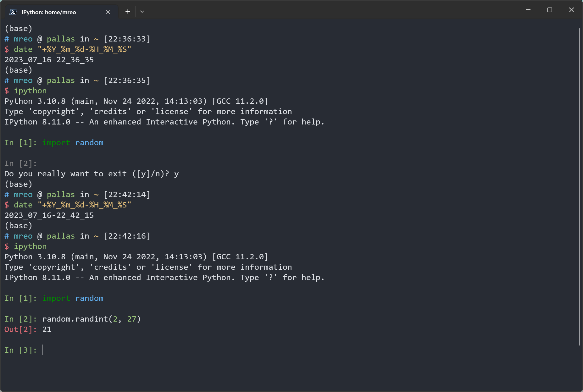Open the new tab dropdown chevron

coord(142,11)
